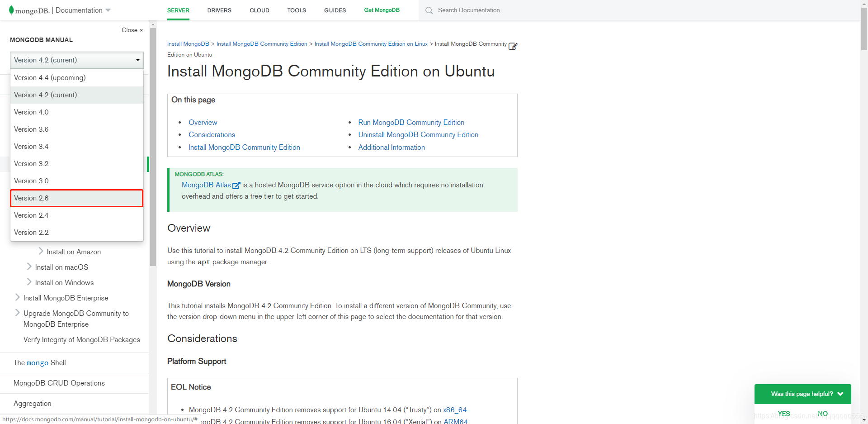Select Version 4.0

pos(77,112)
